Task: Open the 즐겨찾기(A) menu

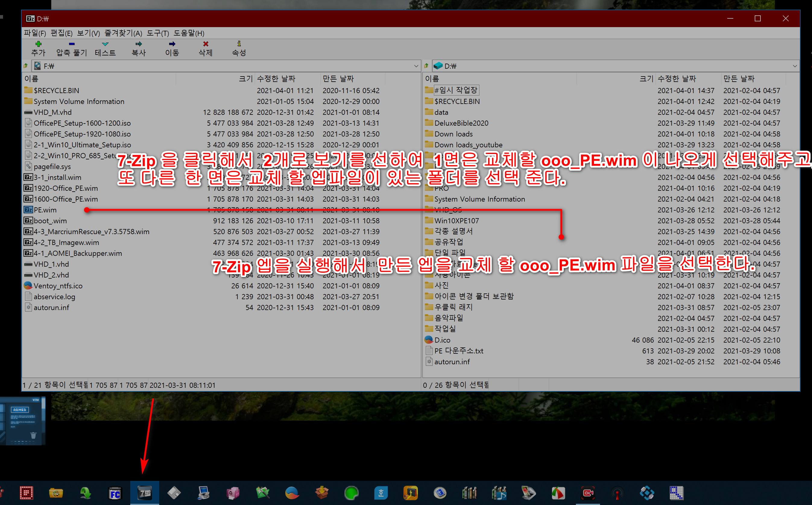Action: 123,33
